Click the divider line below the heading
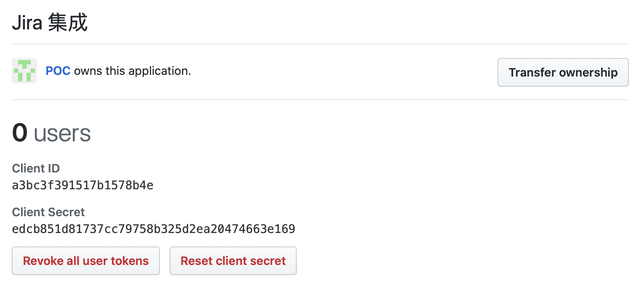 click(320, 44)
